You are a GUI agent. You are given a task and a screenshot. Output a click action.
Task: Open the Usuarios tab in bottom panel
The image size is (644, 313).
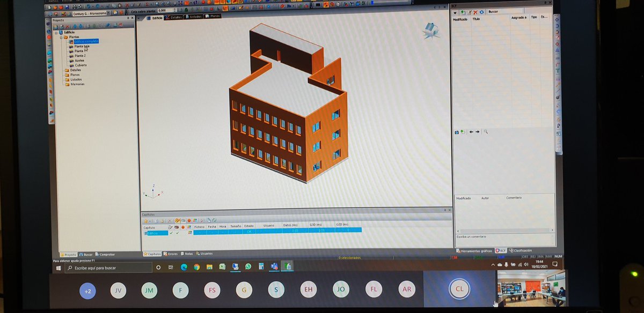[204, 254]
